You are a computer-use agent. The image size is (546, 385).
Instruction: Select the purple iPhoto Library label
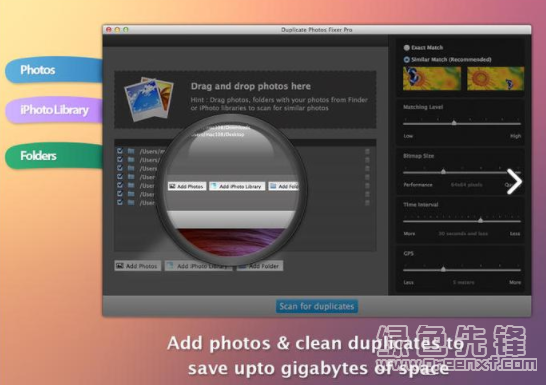[54, 110]
